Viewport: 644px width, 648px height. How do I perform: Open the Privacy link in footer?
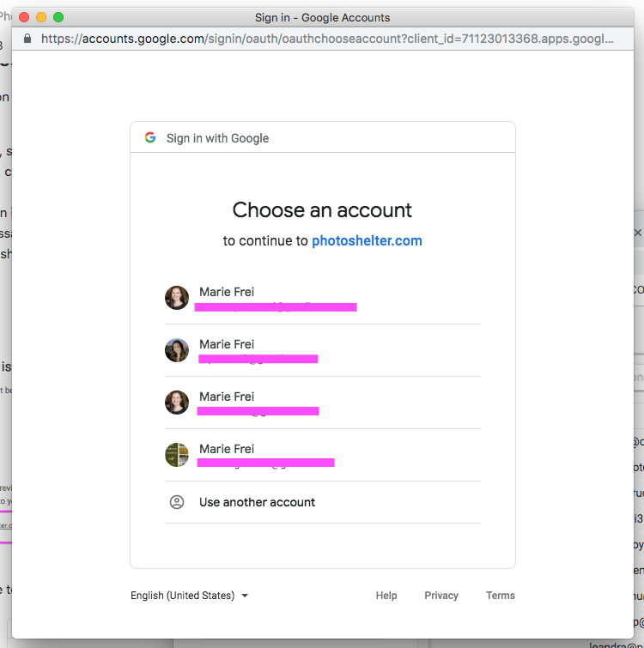[x=441, y=596]
